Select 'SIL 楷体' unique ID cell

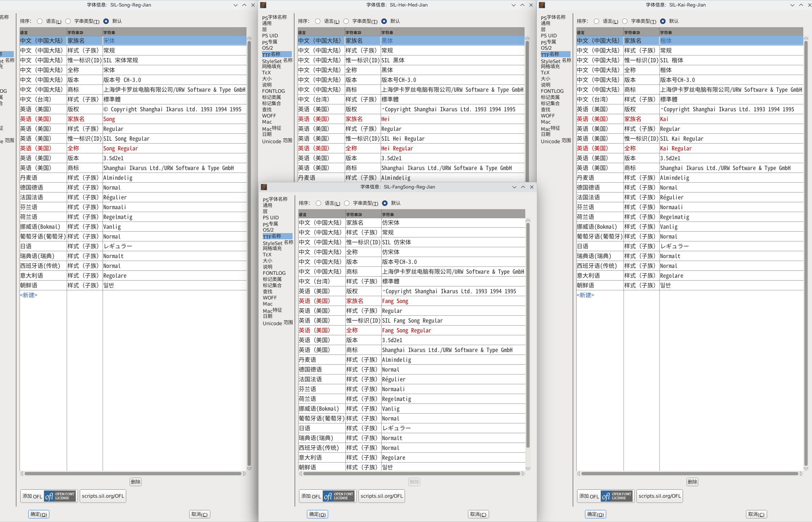pos(731,60)
